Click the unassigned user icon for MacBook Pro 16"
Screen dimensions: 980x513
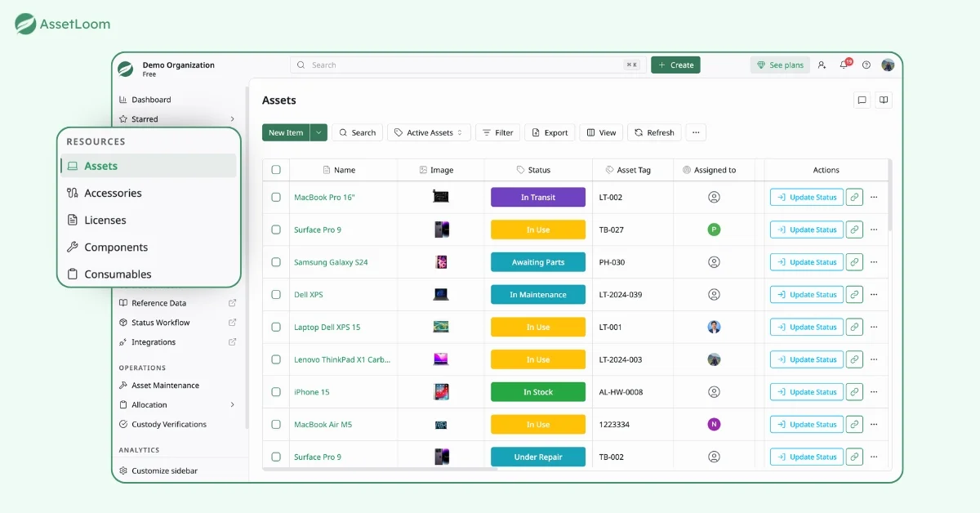point(714,197)
